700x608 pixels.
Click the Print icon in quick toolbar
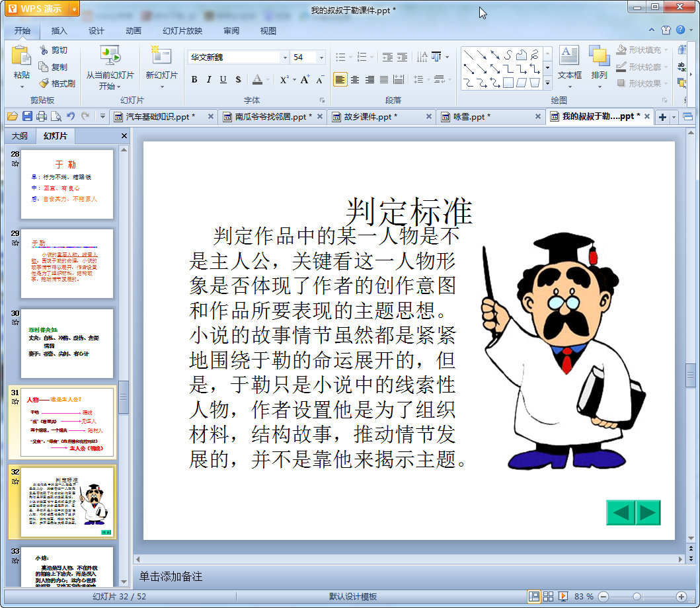click(x=42, y=116)
